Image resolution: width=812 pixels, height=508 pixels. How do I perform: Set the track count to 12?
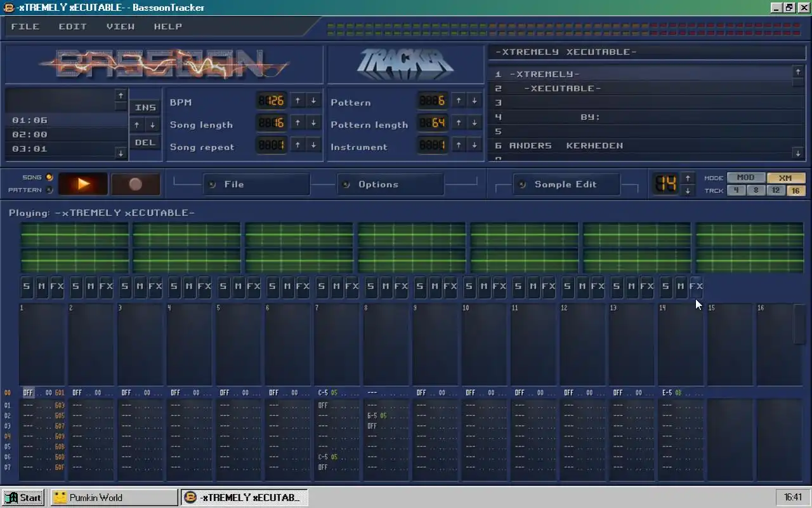coord(776,190)
